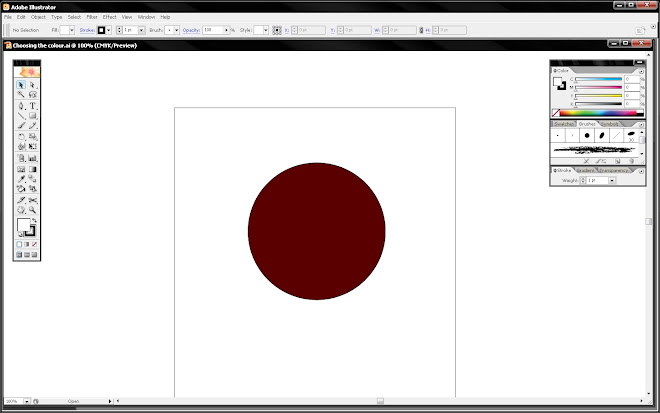Screen dimensions: 660x413
Task: Activate the Blend tool
Action: tap(32, 179)
